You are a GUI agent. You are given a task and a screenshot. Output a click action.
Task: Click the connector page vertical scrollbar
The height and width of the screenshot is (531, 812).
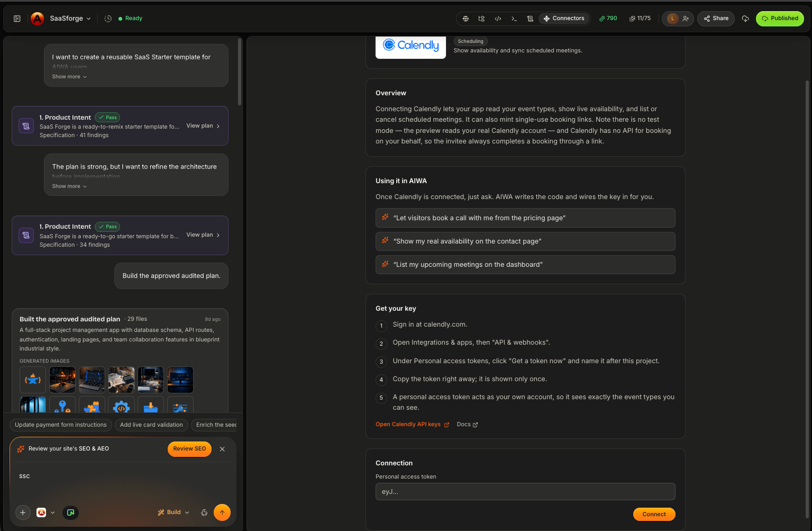click(807, 299)
